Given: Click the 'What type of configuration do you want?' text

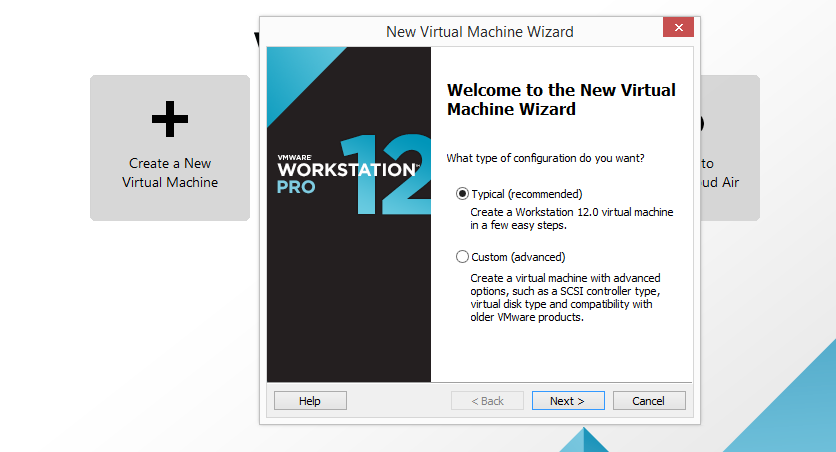Looking at the screenshot, I should click(545, 158).
